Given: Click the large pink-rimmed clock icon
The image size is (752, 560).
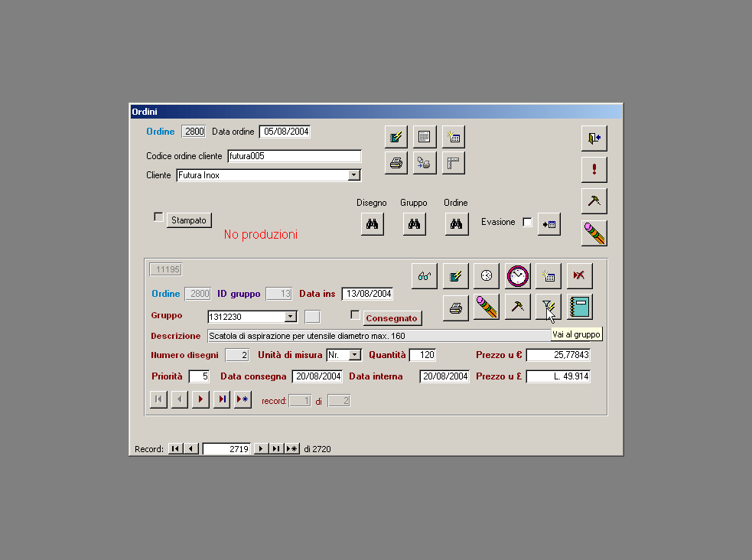Looking at the screenshot, I should [517, 275].
